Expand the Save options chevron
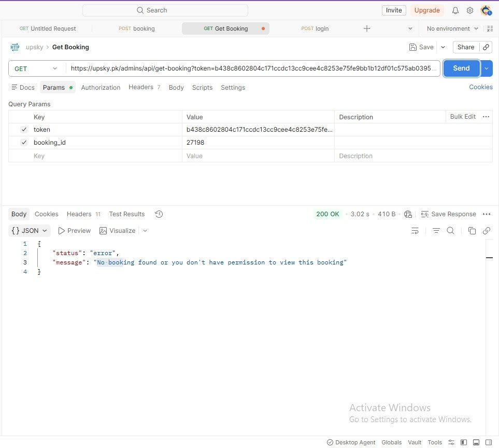Image resolution: width=499 pixels, height=448 pixels. coord(443,47)
